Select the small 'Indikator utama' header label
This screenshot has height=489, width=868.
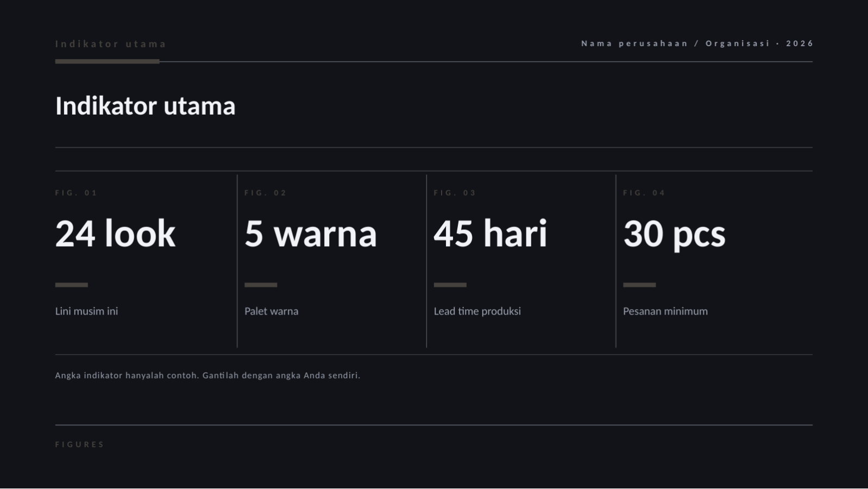[x=111, y=43]
